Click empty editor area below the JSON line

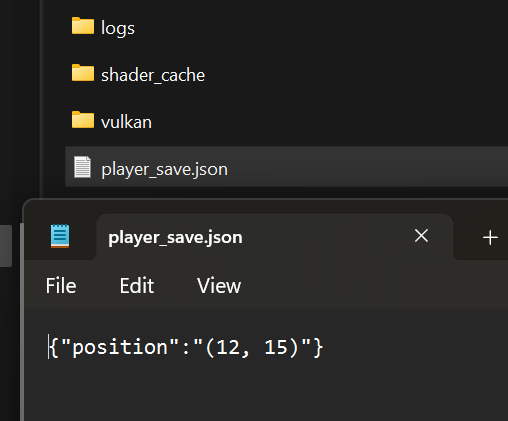point(267,390)
